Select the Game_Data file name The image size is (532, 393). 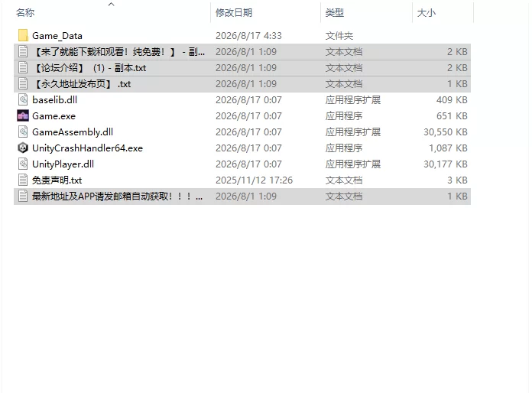57,36
